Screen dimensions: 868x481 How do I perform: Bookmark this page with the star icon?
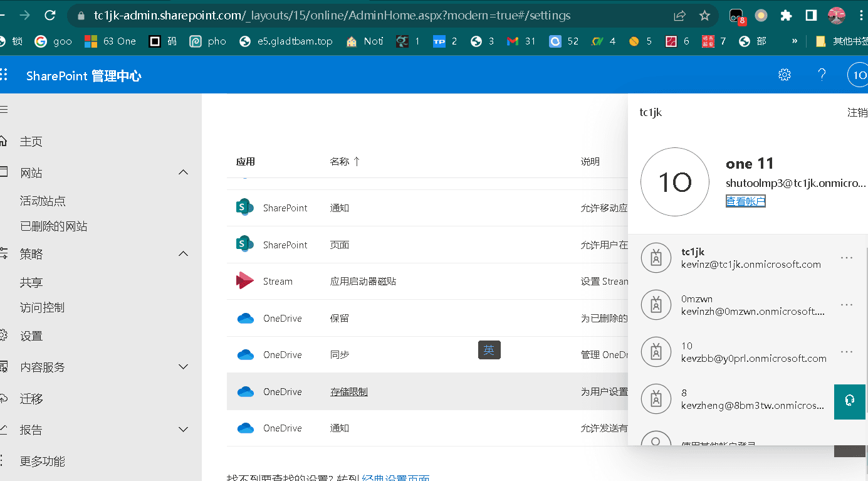[704, 16]
